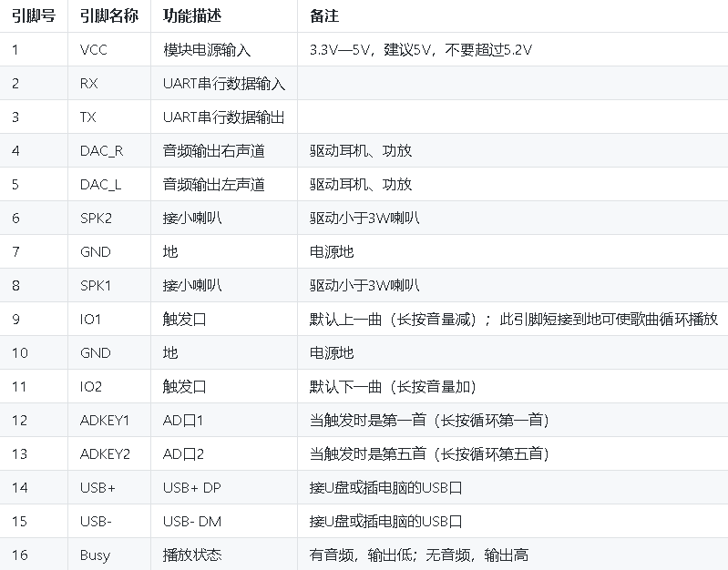The width and height of the screenshot is (728, 570).
Task: Click the 默认下一曲 note for IO2
Action: [x=393, y=387]
